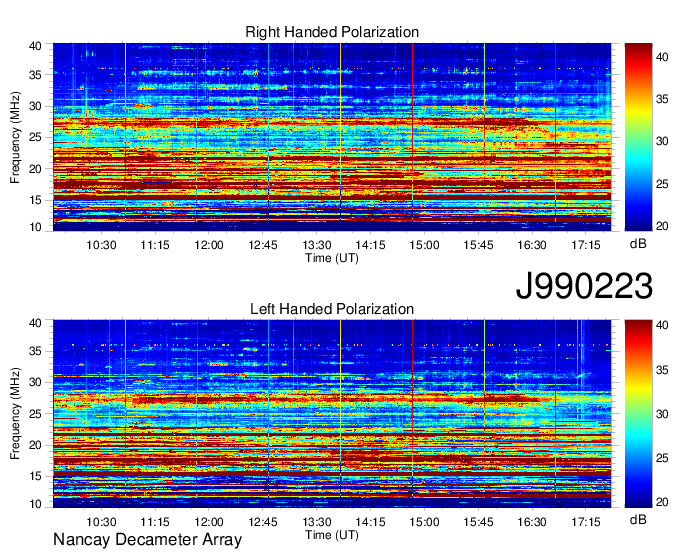Click 30 dB value on left-handed color bar

662,414
